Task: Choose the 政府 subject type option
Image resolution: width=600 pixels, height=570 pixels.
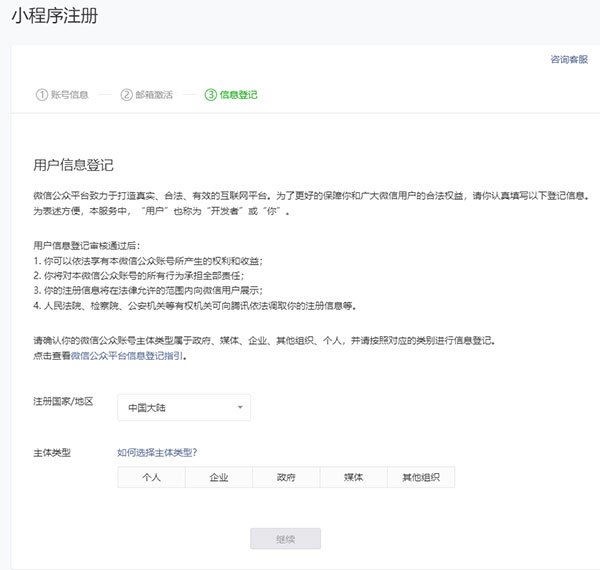Action: pyautogui.click(x=286, y=478)
